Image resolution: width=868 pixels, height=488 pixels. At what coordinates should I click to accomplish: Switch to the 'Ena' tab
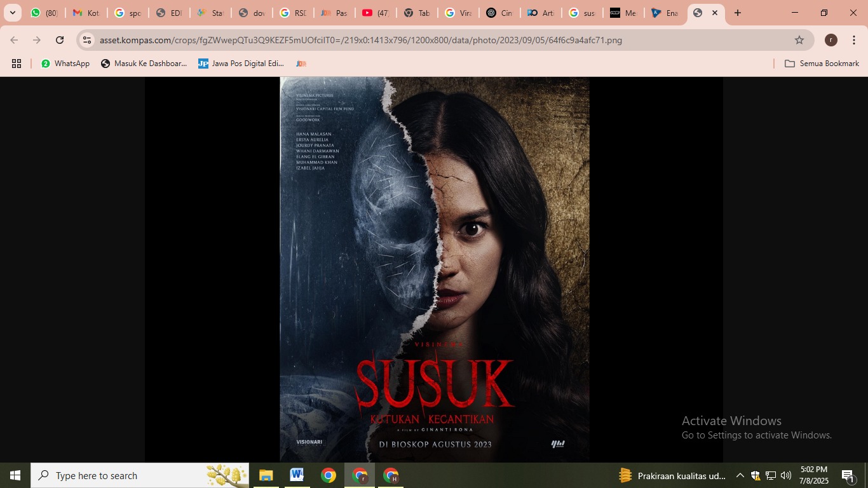tap(665, 13)
